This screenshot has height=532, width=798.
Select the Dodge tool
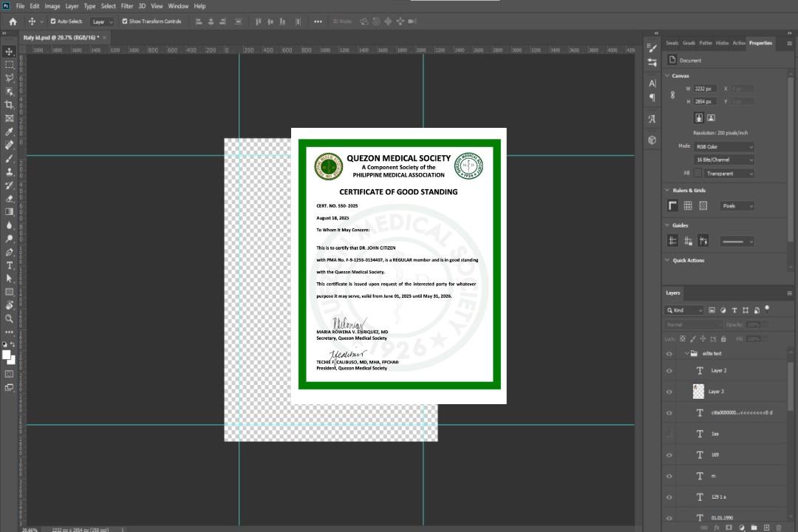[9, 238]
